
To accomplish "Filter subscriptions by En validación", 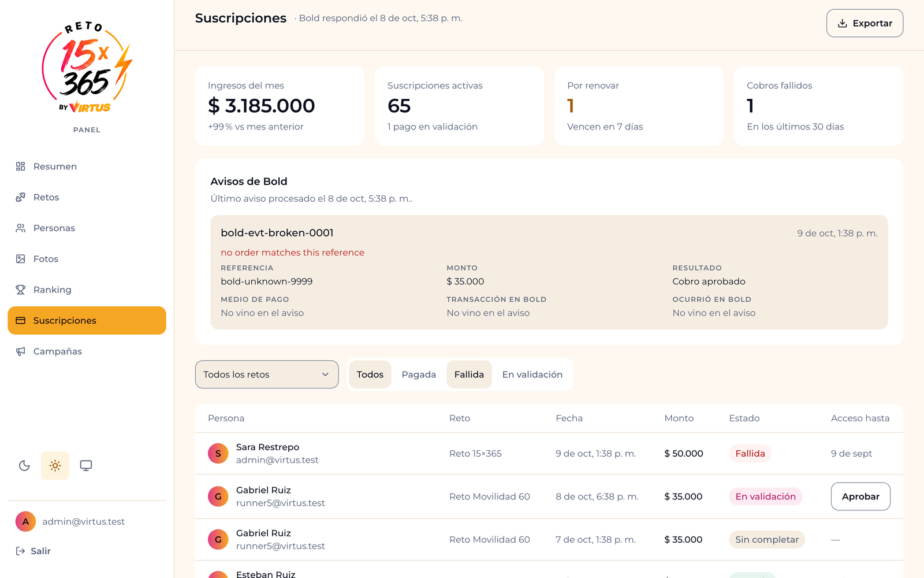I will 532,375.
